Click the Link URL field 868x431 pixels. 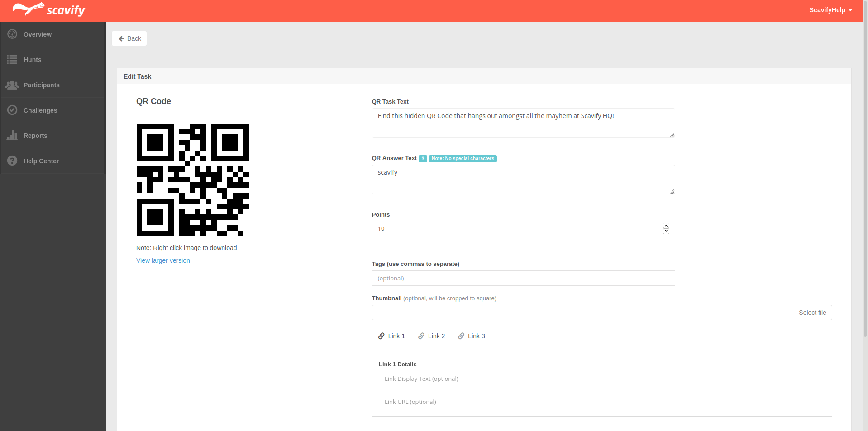coord(602,402)
